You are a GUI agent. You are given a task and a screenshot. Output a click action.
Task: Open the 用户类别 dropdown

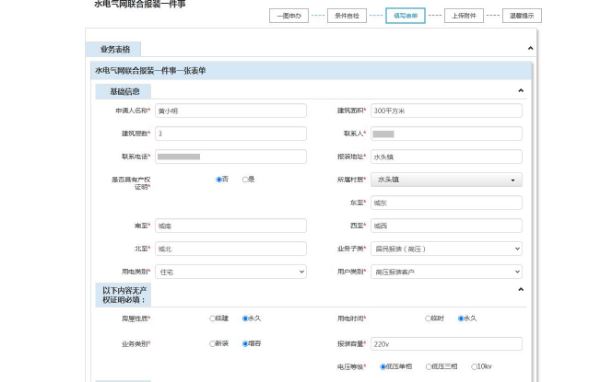pyautogui.click(x=446, y=272)
